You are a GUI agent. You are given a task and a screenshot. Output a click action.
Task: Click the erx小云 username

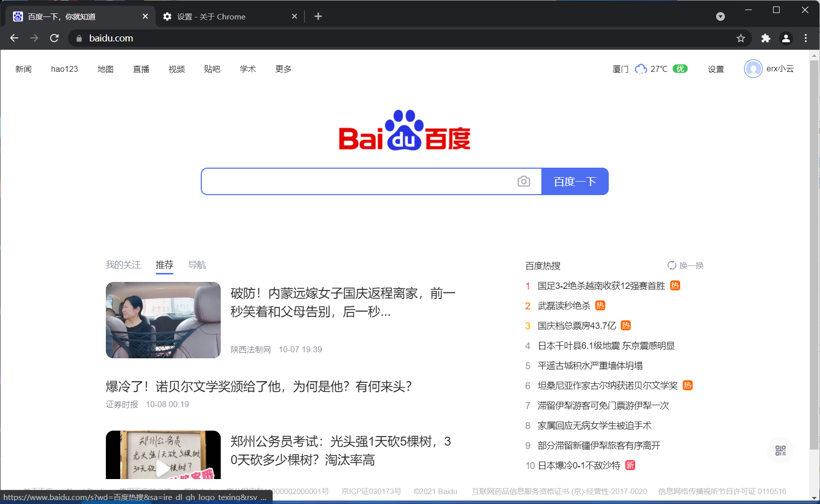[x=780, y=69]
